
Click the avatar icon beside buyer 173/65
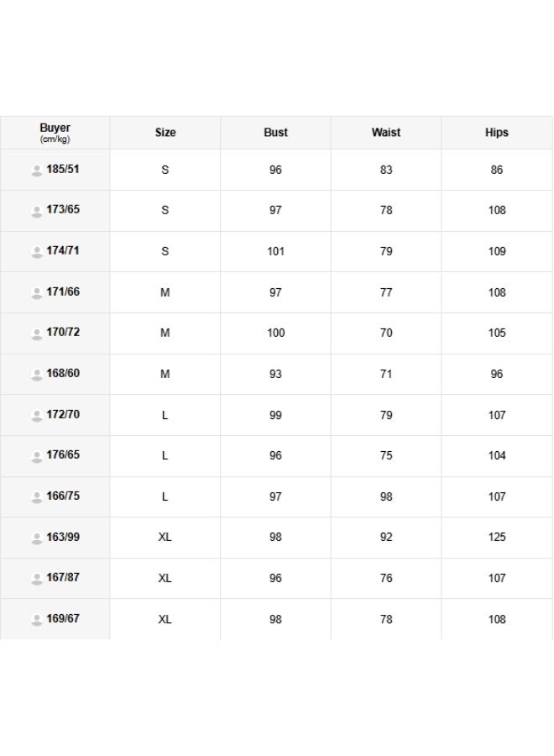[37, 211]
